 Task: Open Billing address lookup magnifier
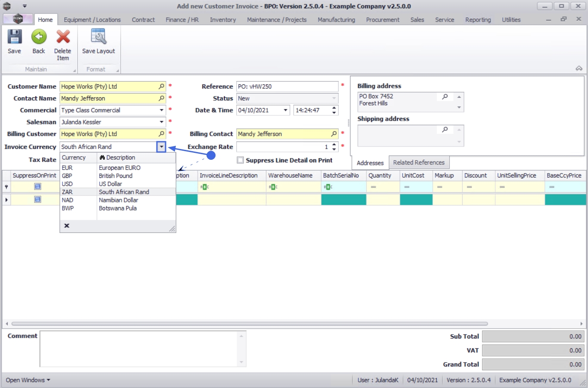[445, 97]
